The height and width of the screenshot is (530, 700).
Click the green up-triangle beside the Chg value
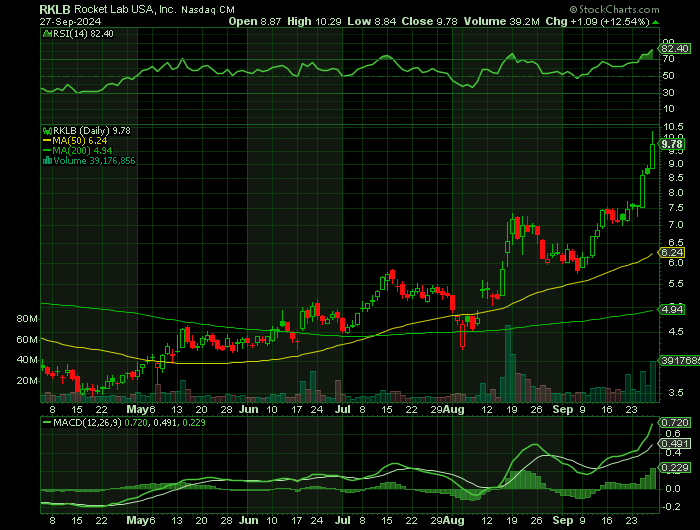655,22
